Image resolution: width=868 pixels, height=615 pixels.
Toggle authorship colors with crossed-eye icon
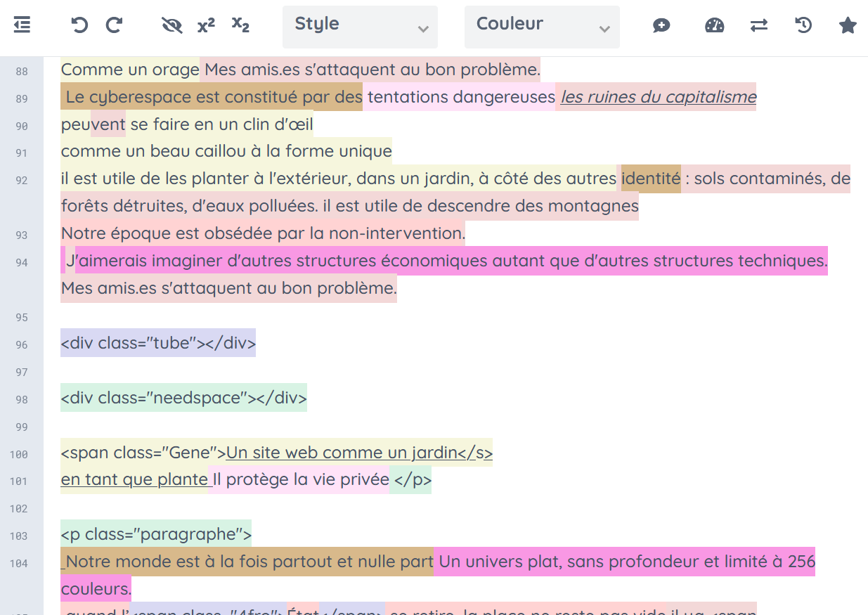point(171,25)
